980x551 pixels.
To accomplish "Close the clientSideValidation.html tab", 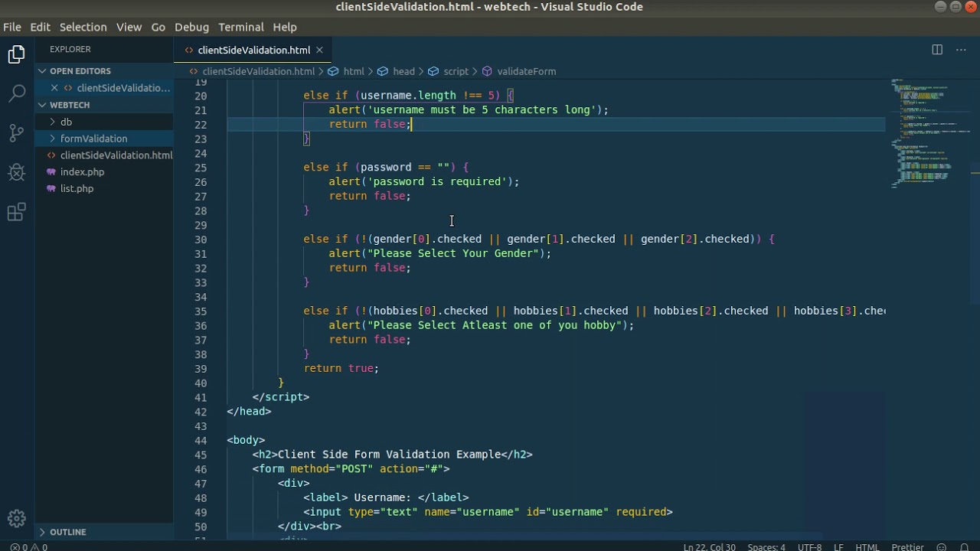I will click(319, 50).
